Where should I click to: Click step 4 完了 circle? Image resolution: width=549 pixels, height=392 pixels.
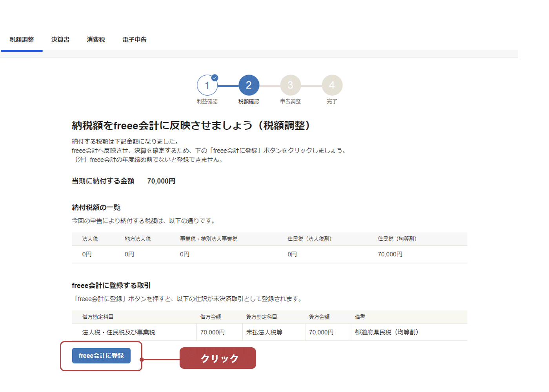coord(332,85)
